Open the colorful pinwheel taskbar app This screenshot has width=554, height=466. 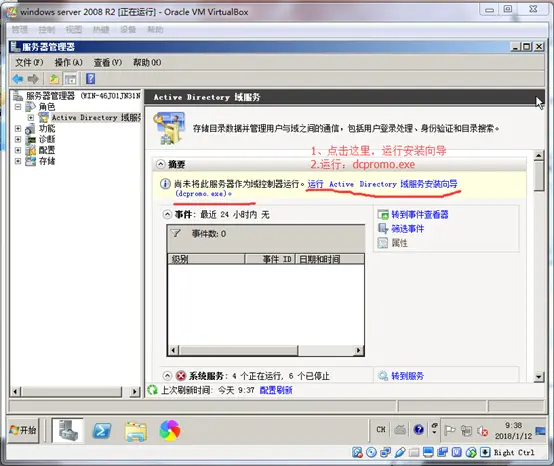(170, 430)
